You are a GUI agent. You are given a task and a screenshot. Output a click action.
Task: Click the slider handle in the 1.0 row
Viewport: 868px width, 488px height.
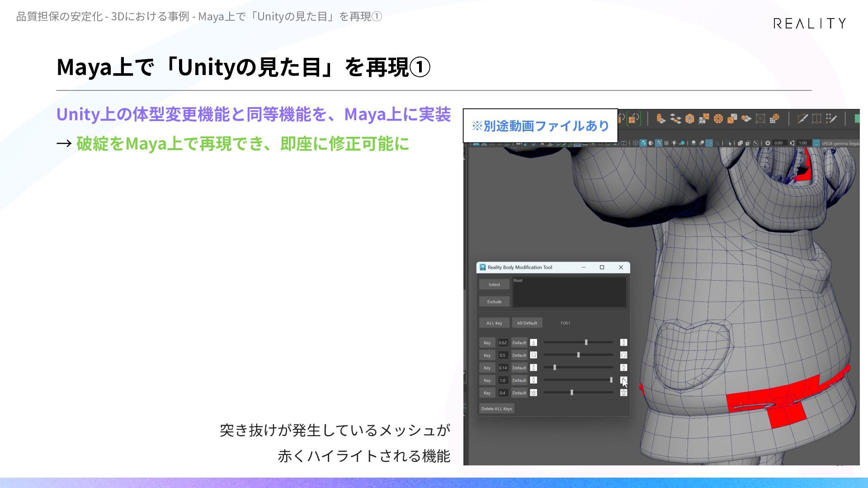pos(611,380)
